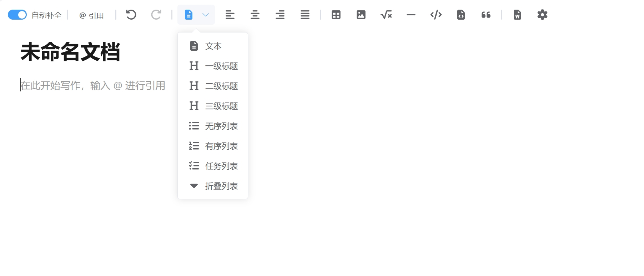Toggle the 自动补全 auto-complete switch
The height and width of the screenshot is (276, 644).
pyautogui.click(x=17, y=15)
